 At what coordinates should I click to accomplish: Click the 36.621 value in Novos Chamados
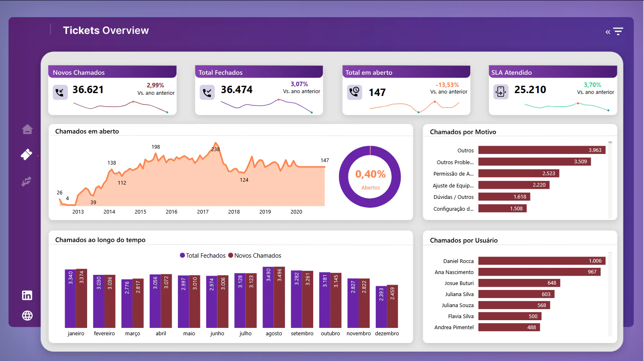(x=88, y=90)
